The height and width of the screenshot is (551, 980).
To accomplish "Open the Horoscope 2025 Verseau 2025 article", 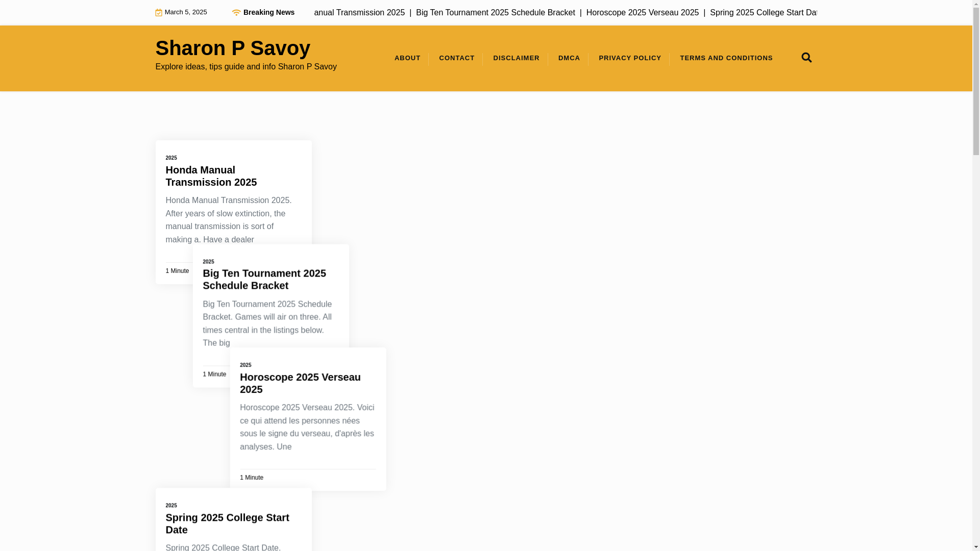I will (300, 383).
